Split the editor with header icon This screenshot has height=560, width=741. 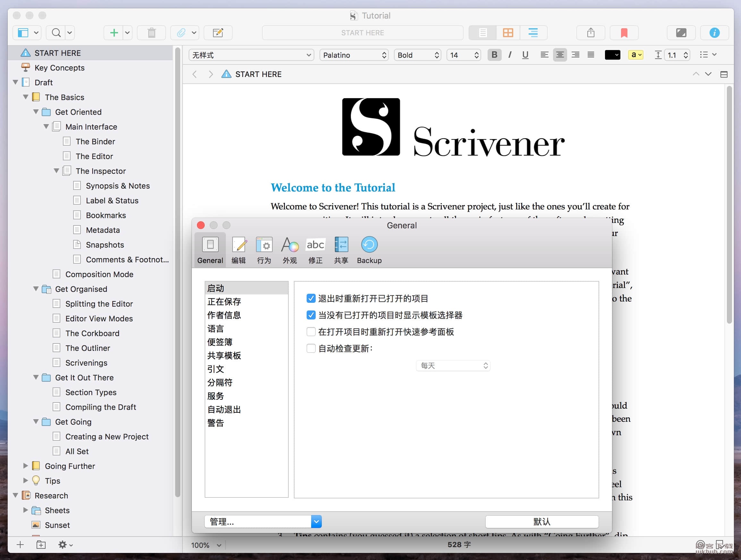[x=724, y=74]
